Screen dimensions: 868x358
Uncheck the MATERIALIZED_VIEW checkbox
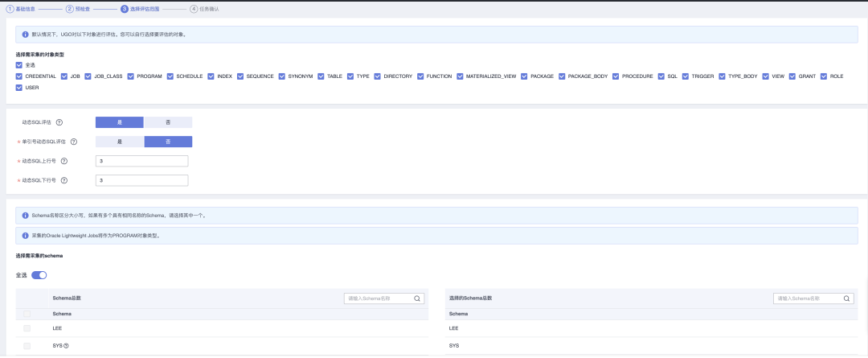(x=460, y=76)
